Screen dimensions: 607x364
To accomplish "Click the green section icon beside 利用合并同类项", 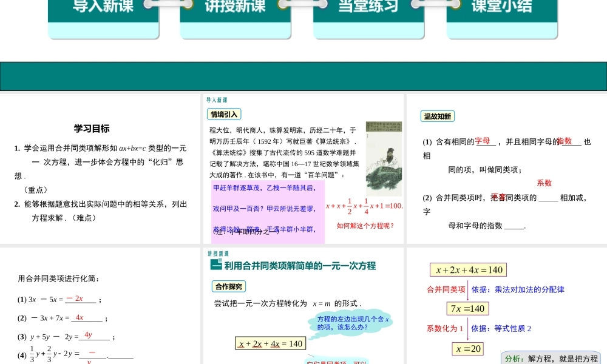I will (x=216, y=265).
